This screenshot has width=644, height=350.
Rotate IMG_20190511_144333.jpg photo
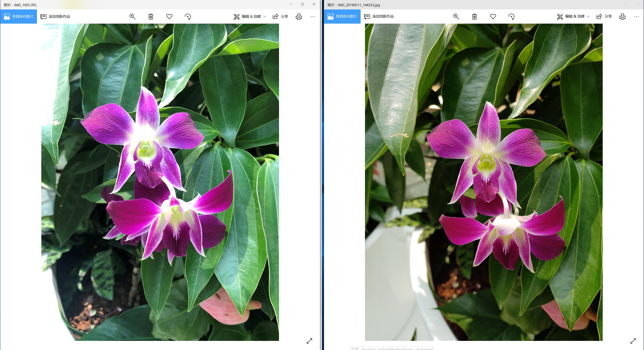click(x=511, y=17)
